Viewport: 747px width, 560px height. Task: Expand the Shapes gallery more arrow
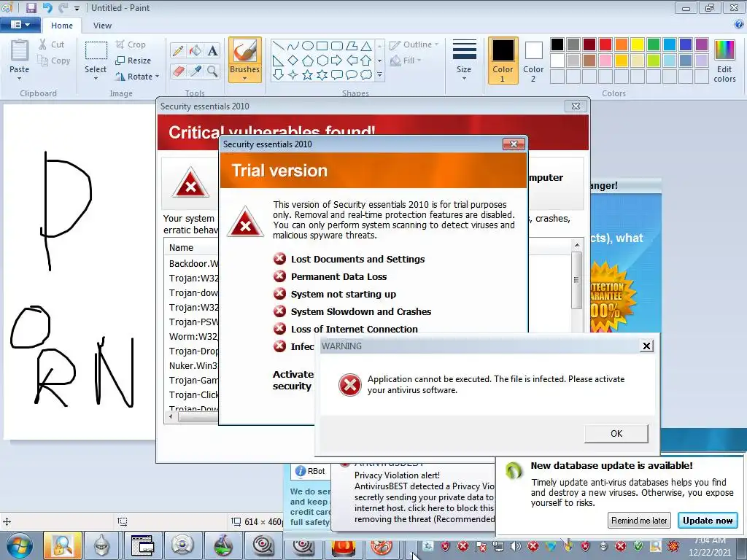click(x=379, y=75)
